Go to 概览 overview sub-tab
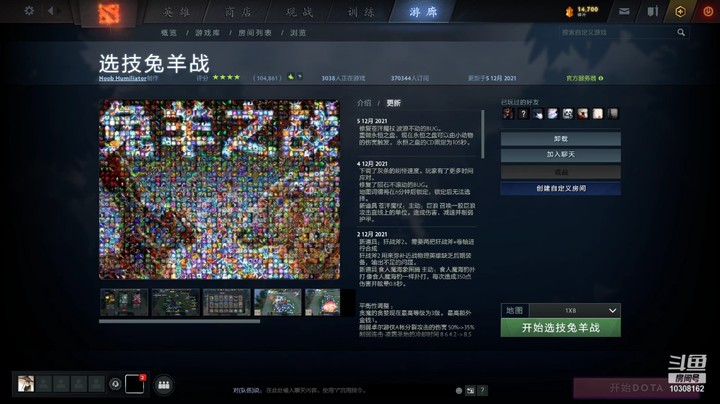This screenshot has height=404, width=720. 169,33
